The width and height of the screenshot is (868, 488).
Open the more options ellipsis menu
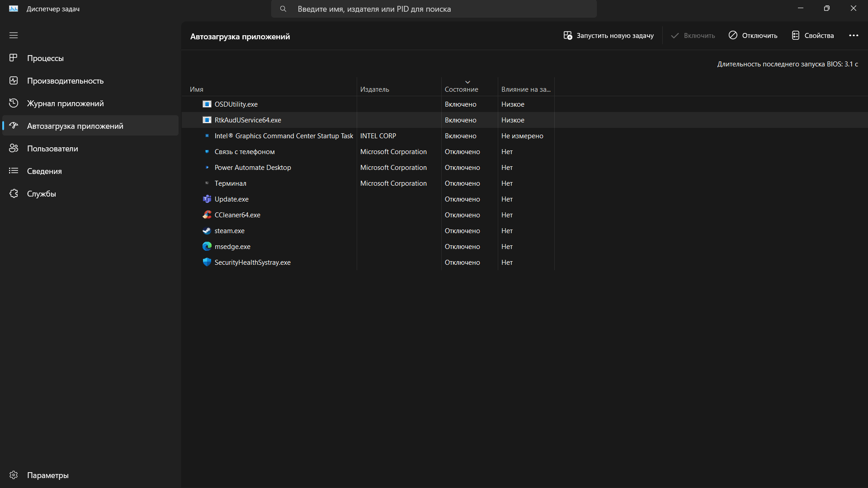click(854, 36)
